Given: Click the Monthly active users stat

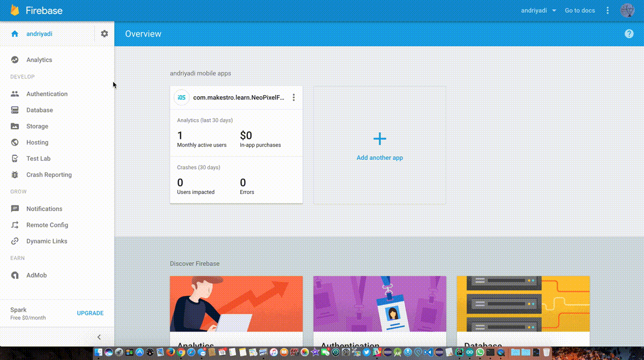Looking at the screenshot, I should pyautogui.click(x=202, y=139).
